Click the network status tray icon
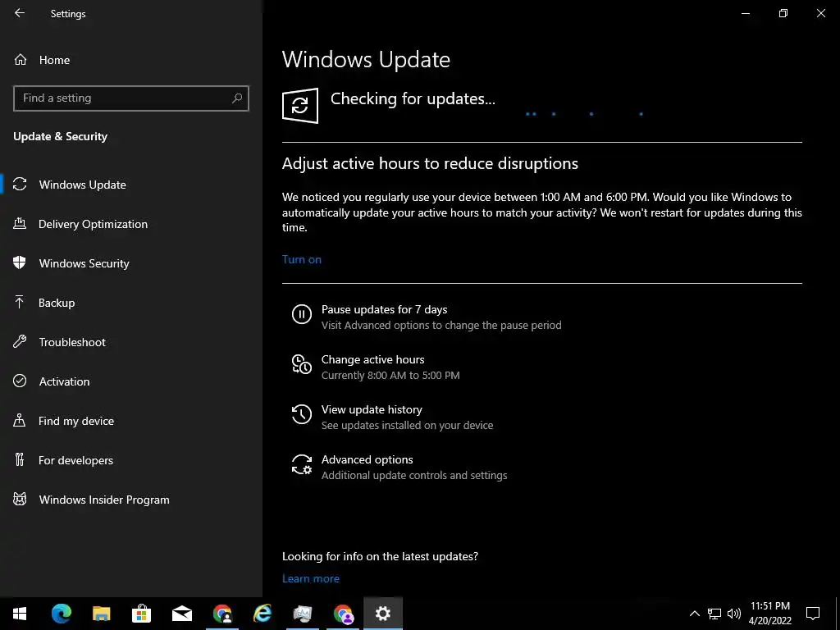The image size is (840, 630). point(714,614)
